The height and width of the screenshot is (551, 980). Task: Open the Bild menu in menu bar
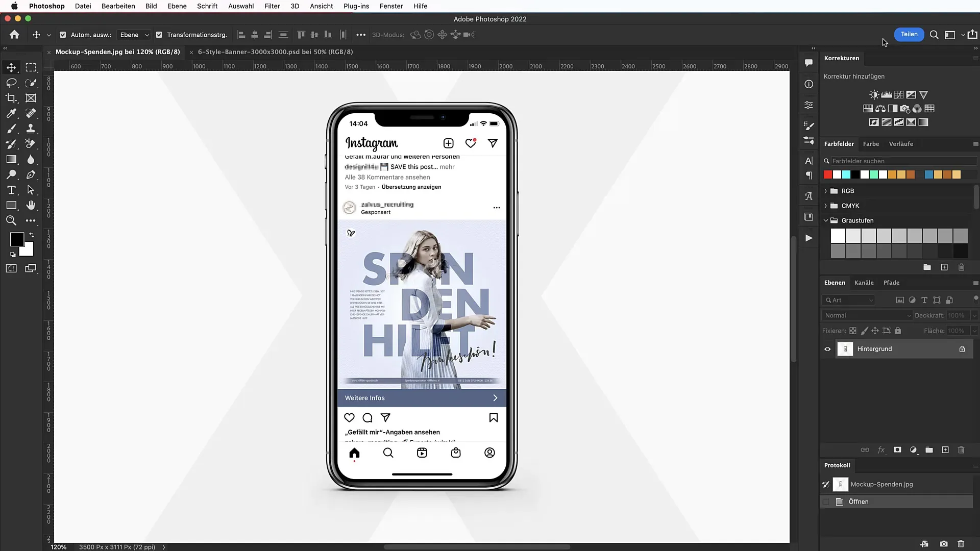[x=150, y=6]
